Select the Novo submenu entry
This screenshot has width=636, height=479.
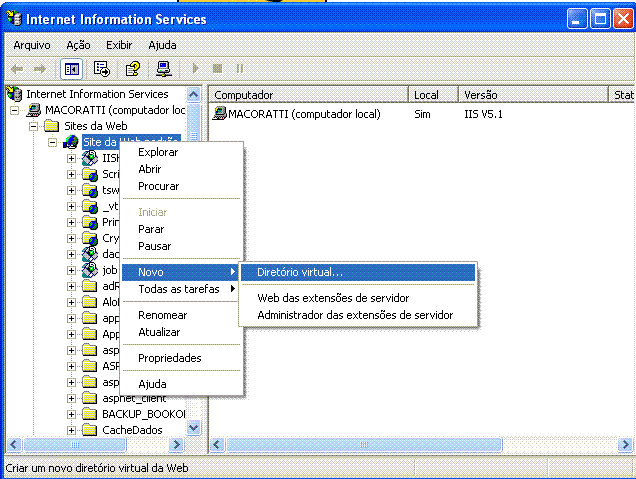point(180,272)
